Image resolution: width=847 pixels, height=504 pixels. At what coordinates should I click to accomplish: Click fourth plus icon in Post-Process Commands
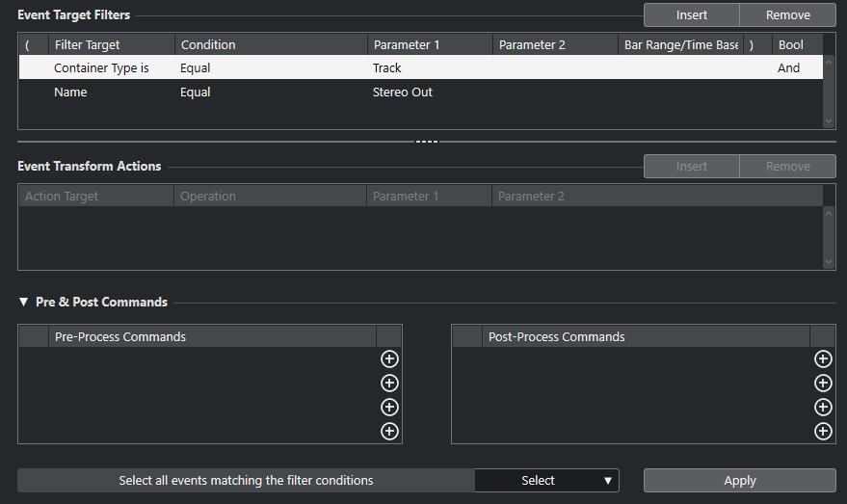tap(823, 432)
